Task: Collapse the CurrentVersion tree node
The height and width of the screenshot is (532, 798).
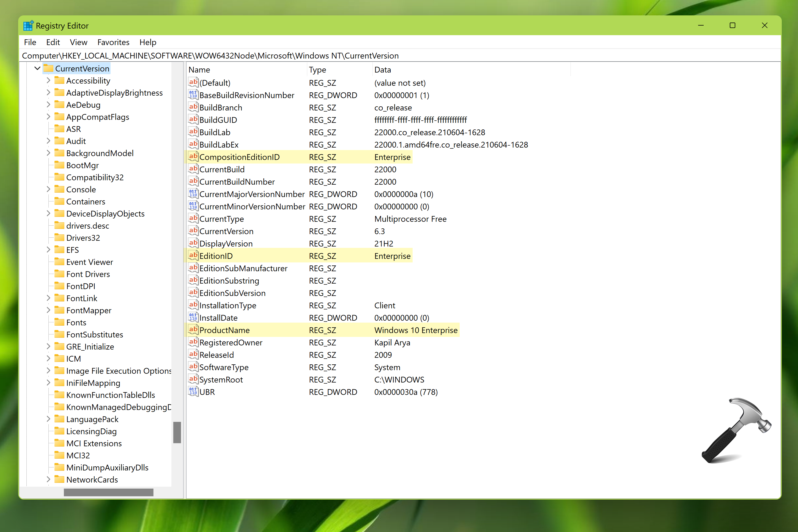Action: click(37, 68)
